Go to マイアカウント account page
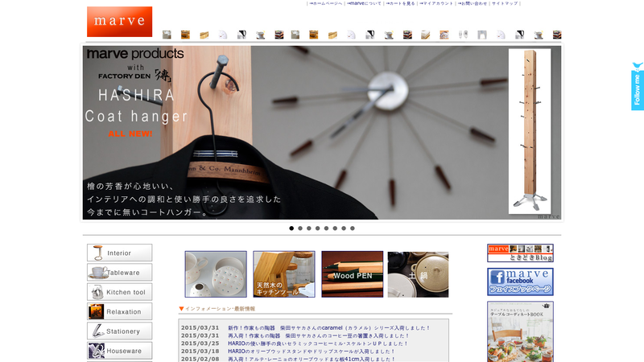644x362 pixels. tap(436, 3)
